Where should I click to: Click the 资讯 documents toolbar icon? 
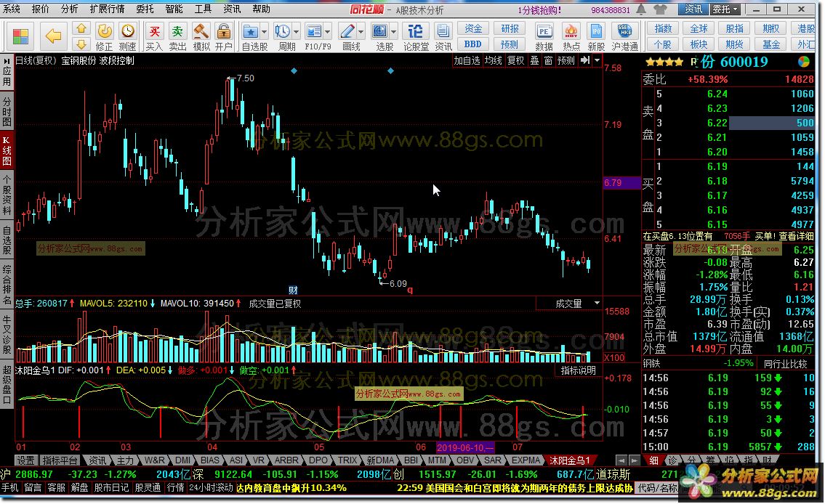(x=443, y=31)
